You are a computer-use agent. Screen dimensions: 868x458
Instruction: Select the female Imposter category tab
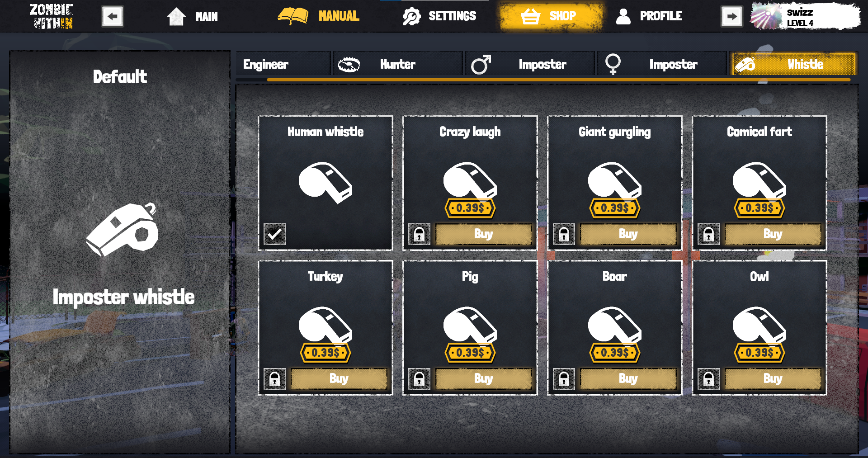(x=661, y=64)
